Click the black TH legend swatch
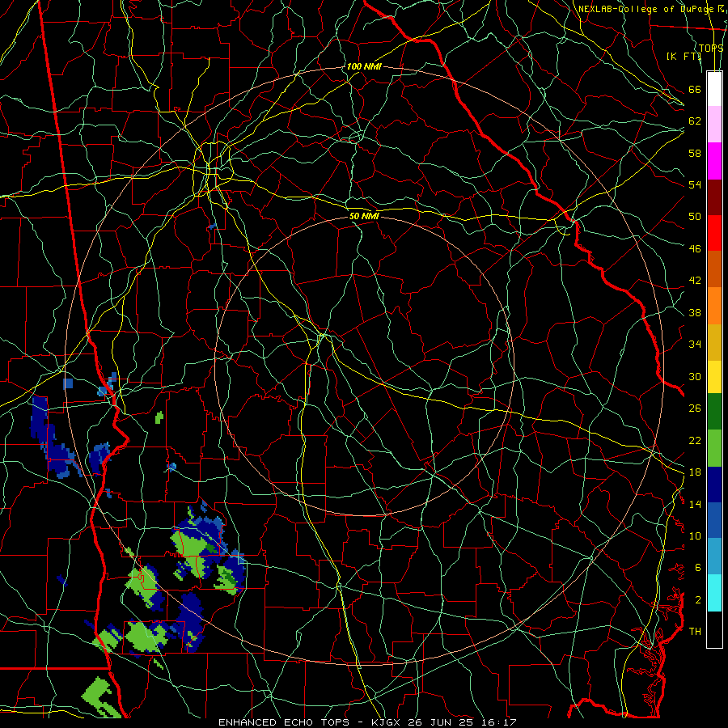The height and width of the screenshot is (728, 728). (x=714, y=629)
